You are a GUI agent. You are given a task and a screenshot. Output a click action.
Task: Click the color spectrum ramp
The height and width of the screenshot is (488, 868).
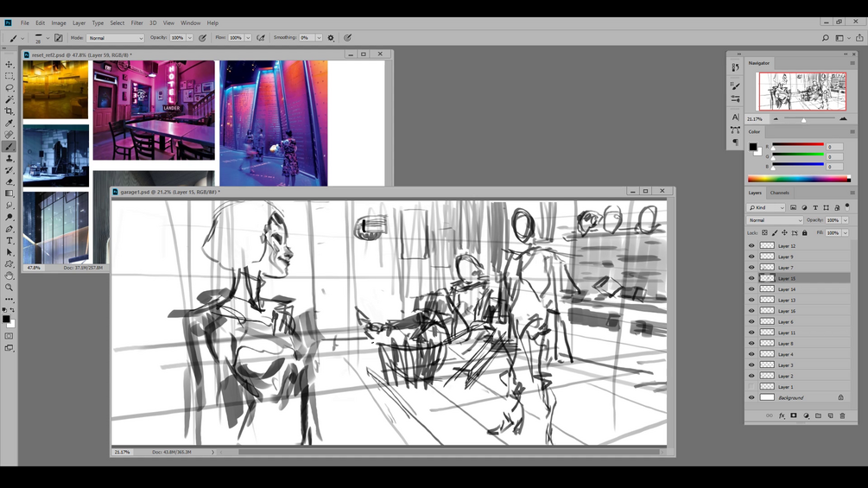(x=799, y=179)
